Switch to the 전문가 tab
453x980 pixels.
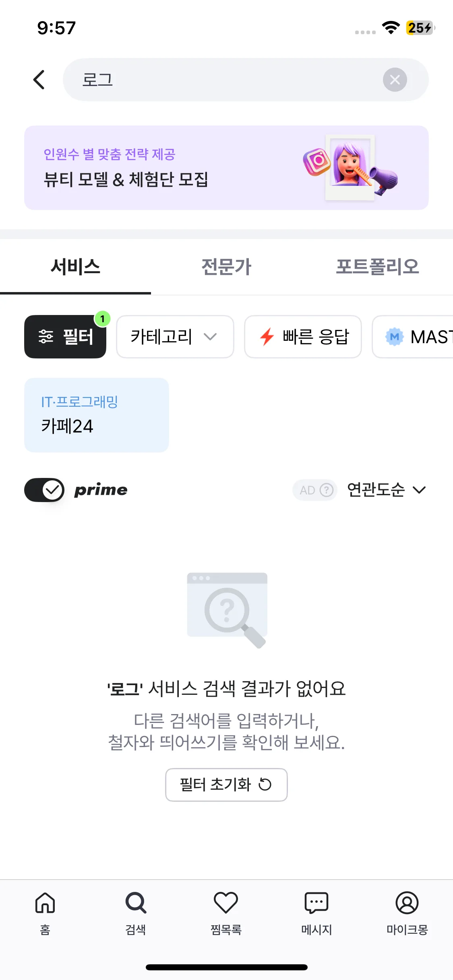[226, 267]
